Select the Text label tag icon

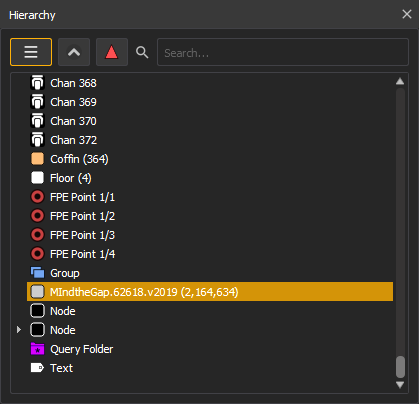(37, 368)
